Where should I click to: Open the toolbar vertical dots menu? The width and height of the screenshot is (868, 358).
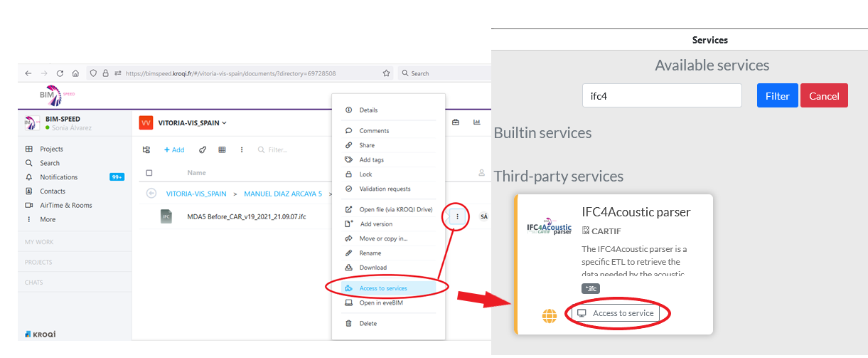242,150
